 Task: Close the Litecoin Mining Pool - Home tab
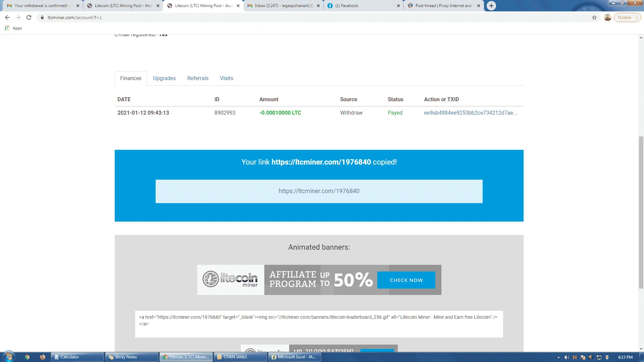[x=158, y=6]
